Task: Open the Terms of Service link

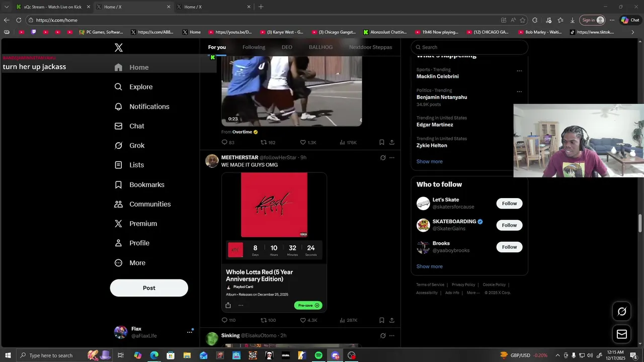Action: click(430, 285)
